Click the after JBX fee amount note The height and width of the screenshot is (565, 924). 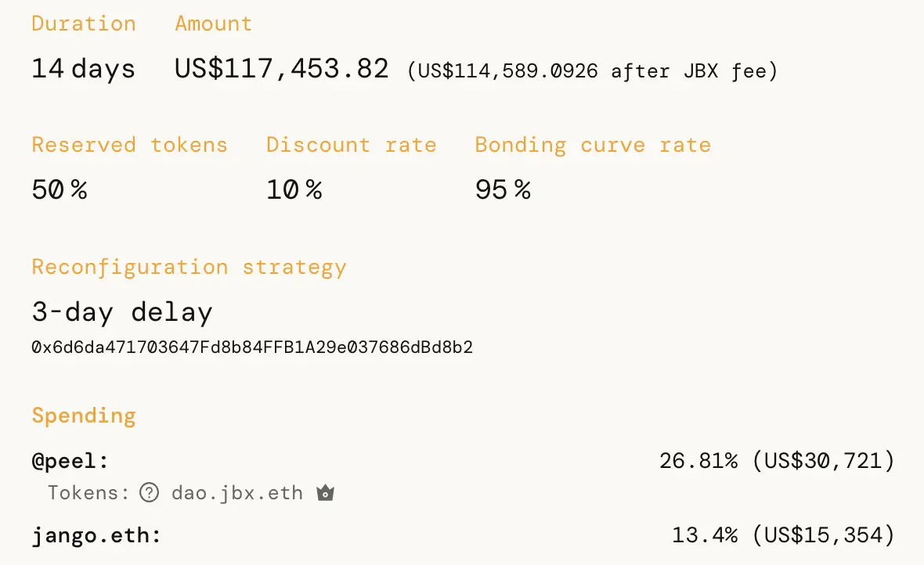(593, 71)
